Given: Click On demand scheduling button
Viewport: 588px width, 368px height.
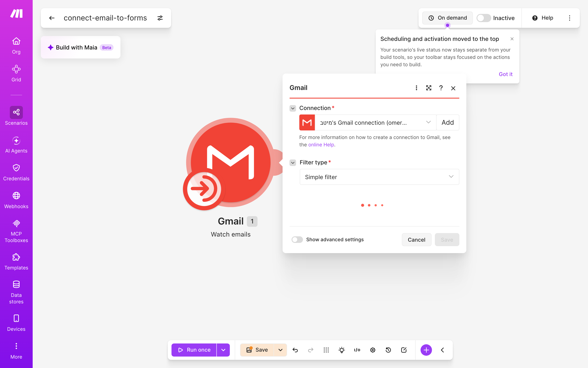Looking at the screenshot, I should click(448, 18).
